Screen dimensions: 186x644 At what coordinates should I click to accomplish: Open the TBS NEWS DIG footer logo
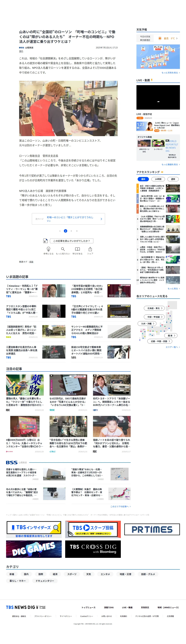26,607
